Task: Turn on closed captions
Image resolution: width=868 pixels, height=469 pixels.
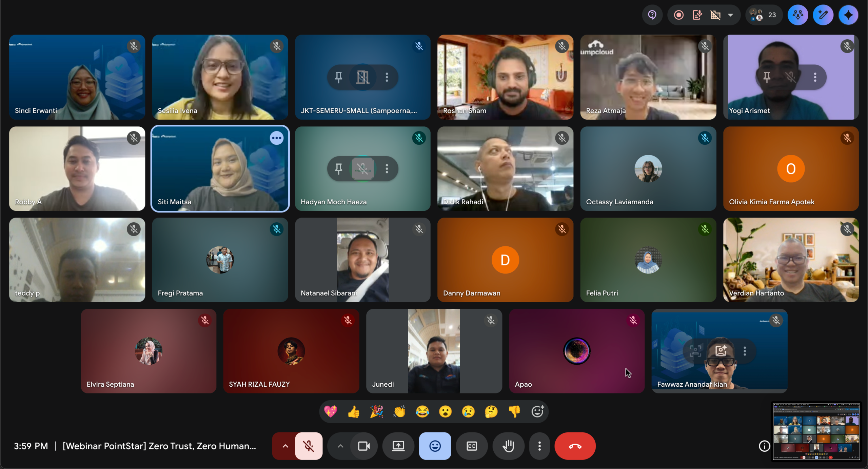Action: 472,446
